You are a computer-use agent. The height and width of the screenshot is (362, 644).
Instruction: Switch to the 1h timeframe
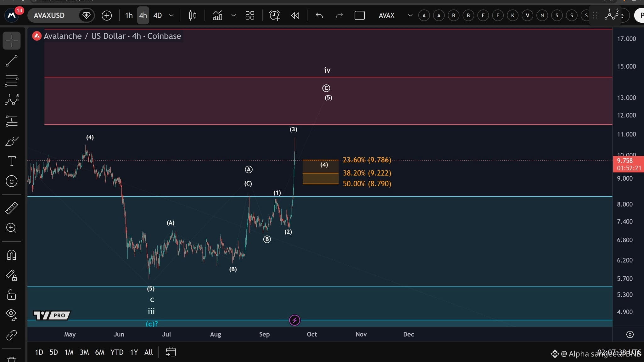[129, 15]
